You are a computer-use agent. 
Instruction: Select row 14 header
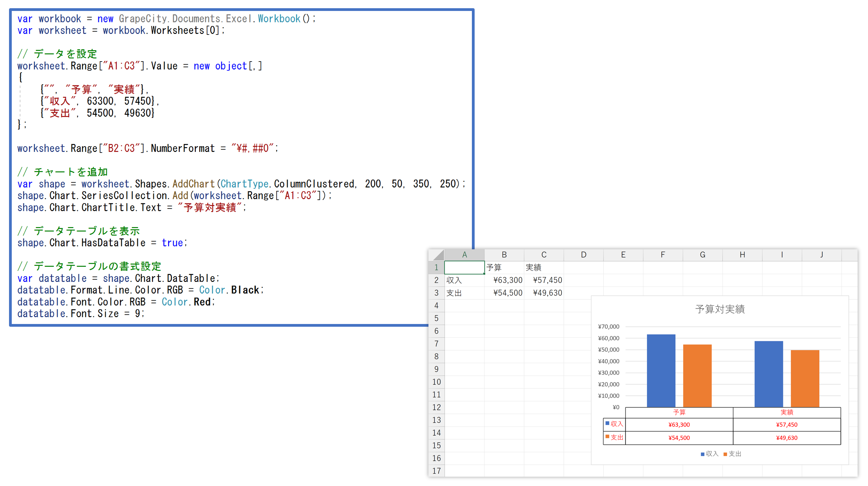pyautogui.click(x=436, y=433)
